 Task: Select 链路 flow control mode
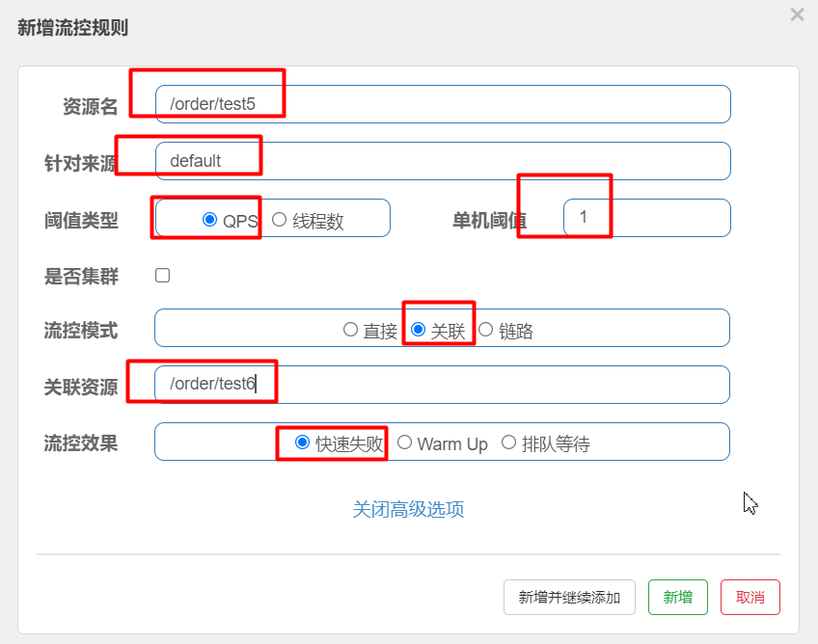(x=486, y=330)
